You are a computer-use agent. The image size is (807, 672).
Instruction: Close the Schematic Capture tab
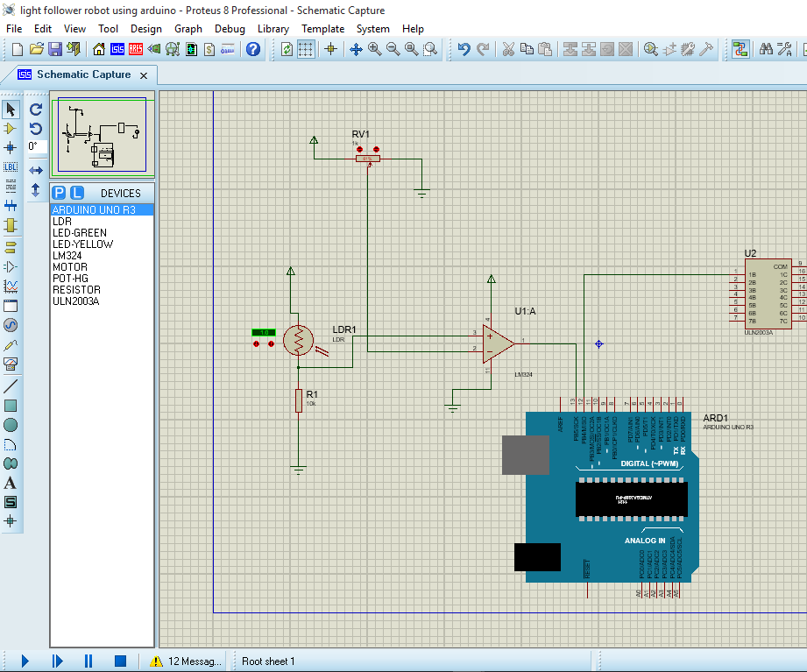144,75
